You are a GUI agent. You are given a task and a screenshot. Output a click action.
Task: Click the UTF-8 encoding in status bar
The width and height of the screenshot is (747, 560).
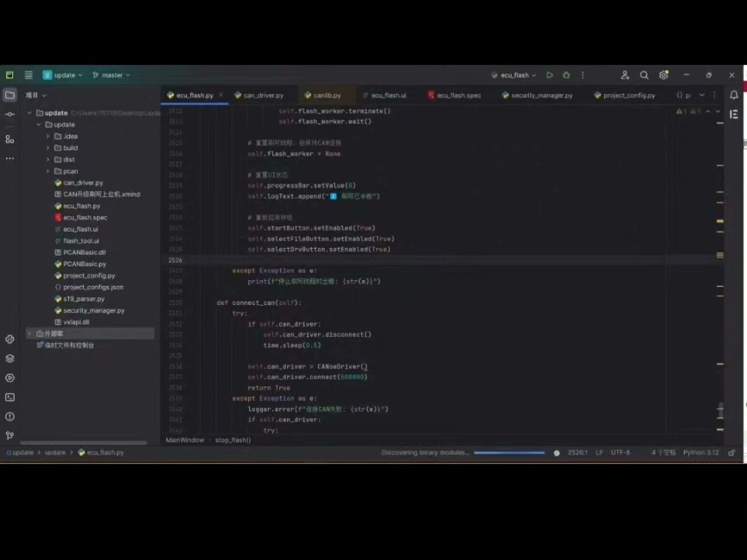tap(620, 452)
